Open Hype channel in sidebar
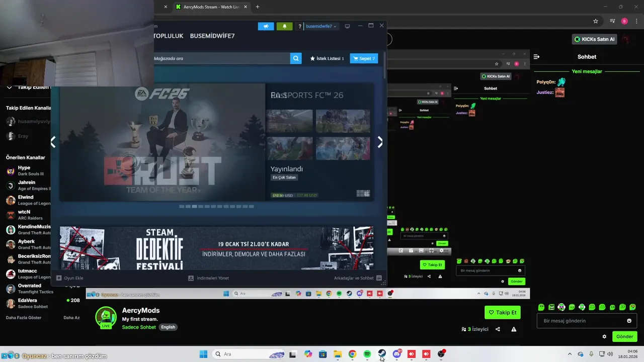644x362 pixels. click(x=29, y=170)
